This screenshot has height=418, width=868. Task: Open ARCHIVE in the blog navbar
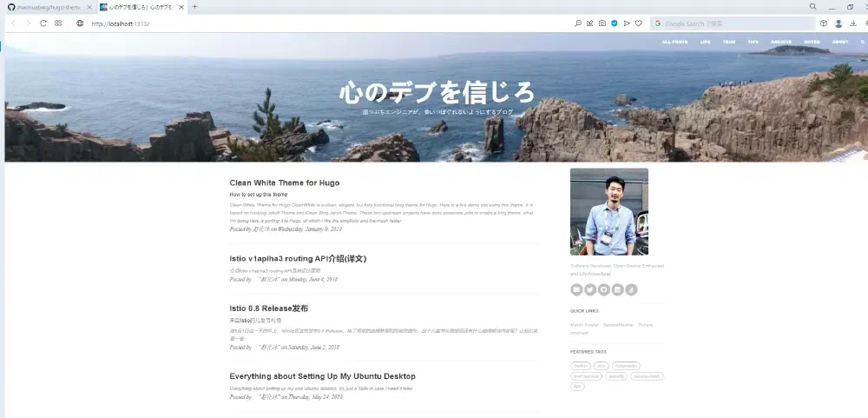(781, 42)
